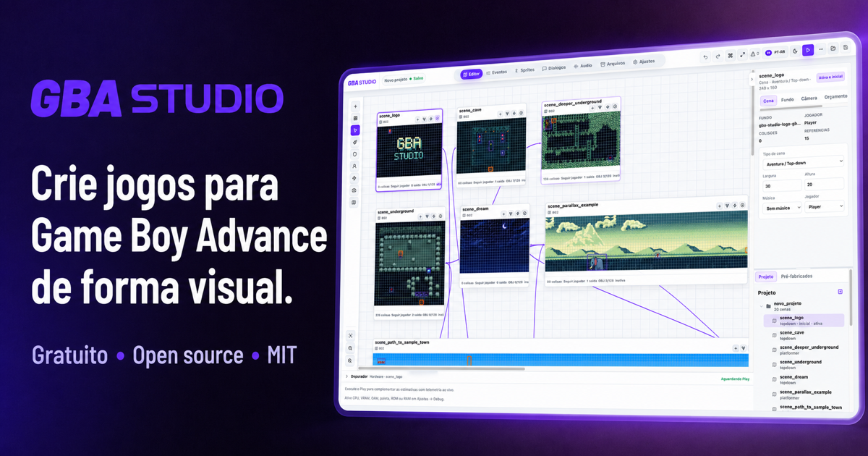Click the fullscreen expand icon in top toolbar
Image resolution: width=868 pixels, height=456 pixels.
(x=742, y=54)
